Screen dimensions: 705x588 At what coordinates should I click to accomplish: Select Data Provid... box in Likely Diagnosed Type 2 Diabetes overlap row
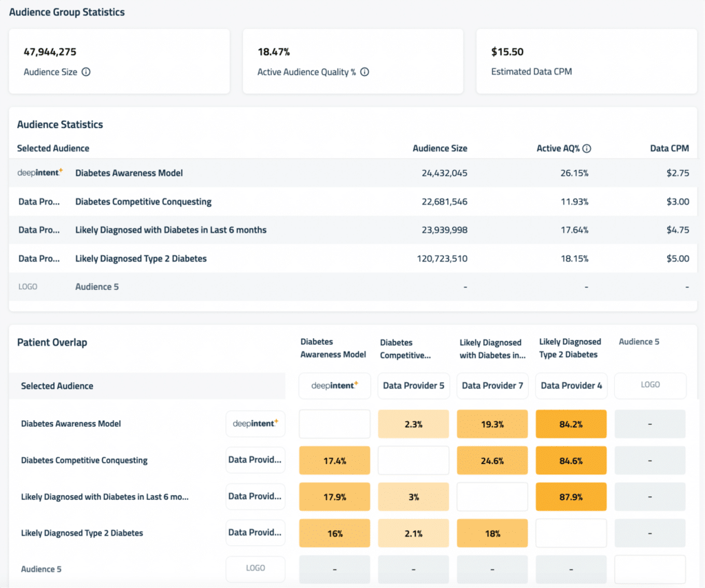(x=255, y=533)
